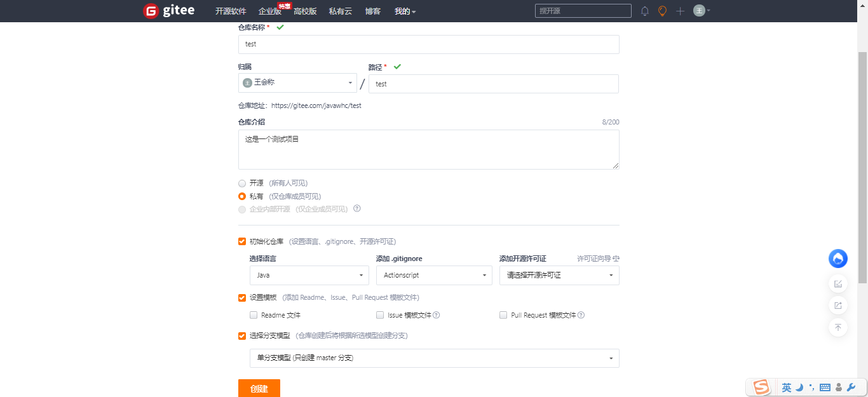Open the .gitignore dropdown showing Actionscript
The height and width of the screenshot is (397, 868).
click(434, 275)
